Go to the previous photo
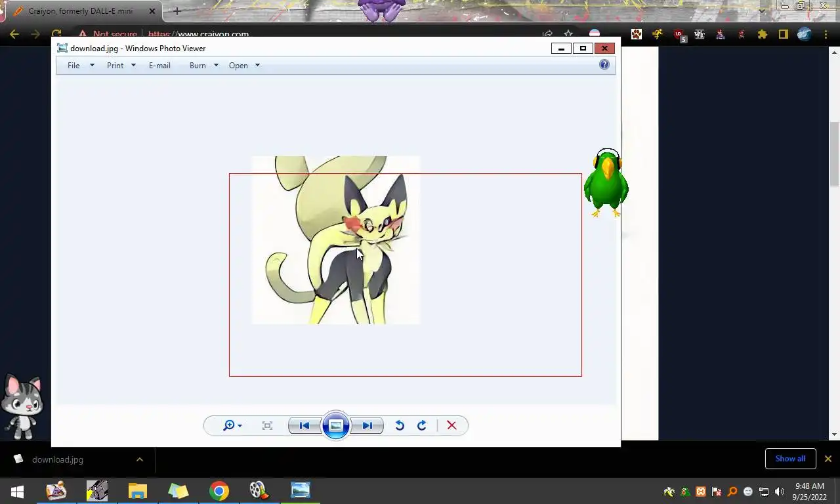This screenshot has height=504, width=840. pyautogui.click(x=304, y=426)
